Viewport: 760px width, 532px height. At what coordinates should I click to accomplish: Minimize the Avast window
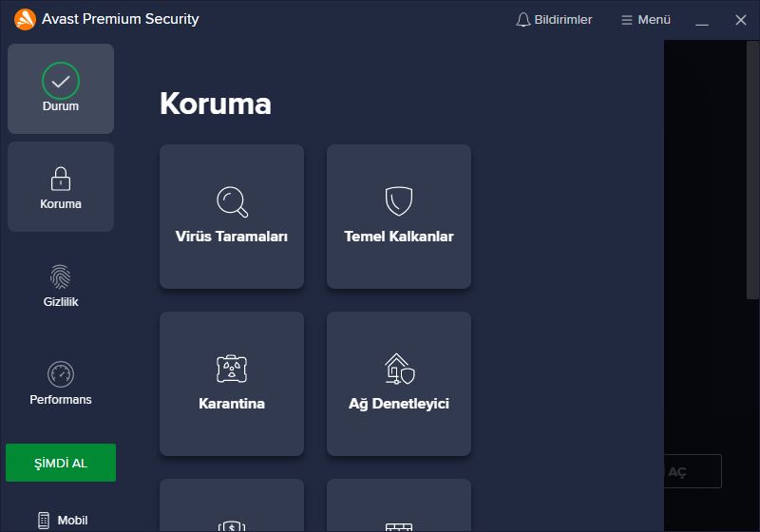(702, 20)
